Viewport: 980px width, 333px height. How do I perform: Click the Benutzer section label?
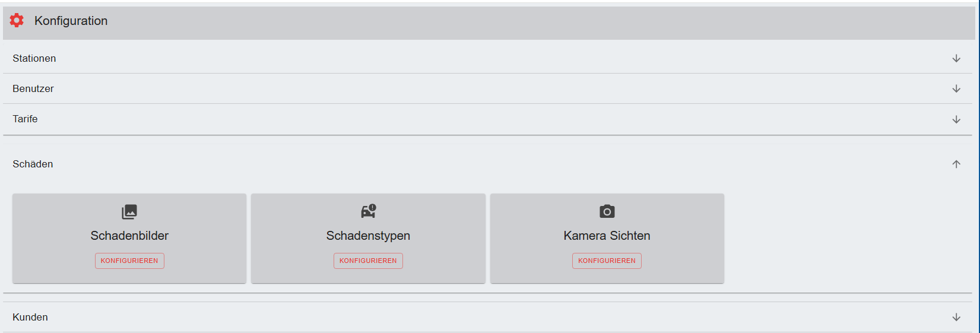[x=33, y=88]
